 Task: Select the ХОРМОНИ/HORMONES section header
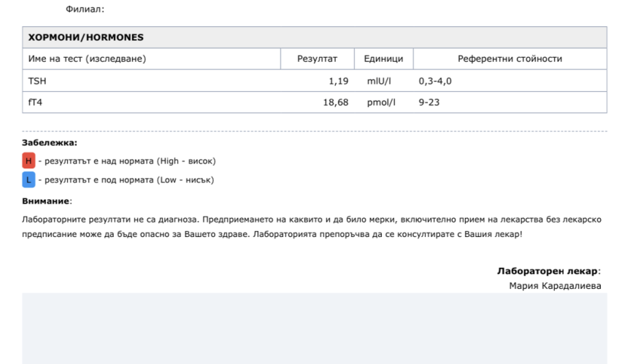tap(85, 37)
